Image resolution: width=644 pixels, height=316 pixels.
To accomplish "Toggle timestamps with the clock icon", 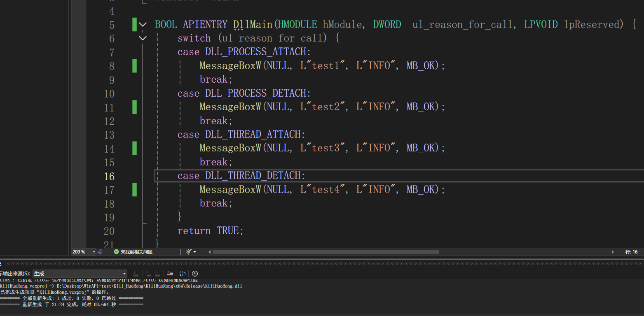I will click(x=194, y=274).
